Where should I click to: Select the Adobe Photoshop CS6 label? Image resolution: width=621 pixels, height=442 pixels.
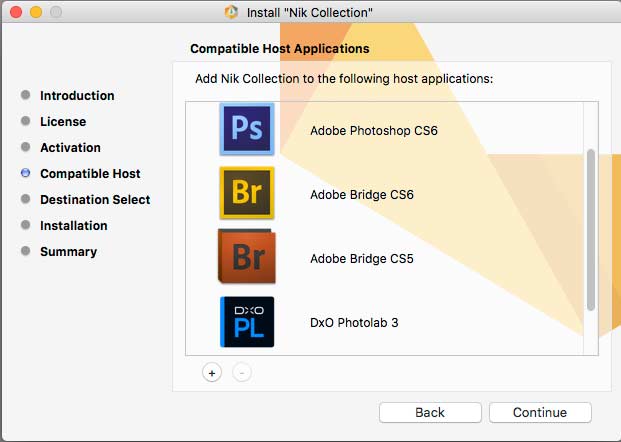coord(374,131)
